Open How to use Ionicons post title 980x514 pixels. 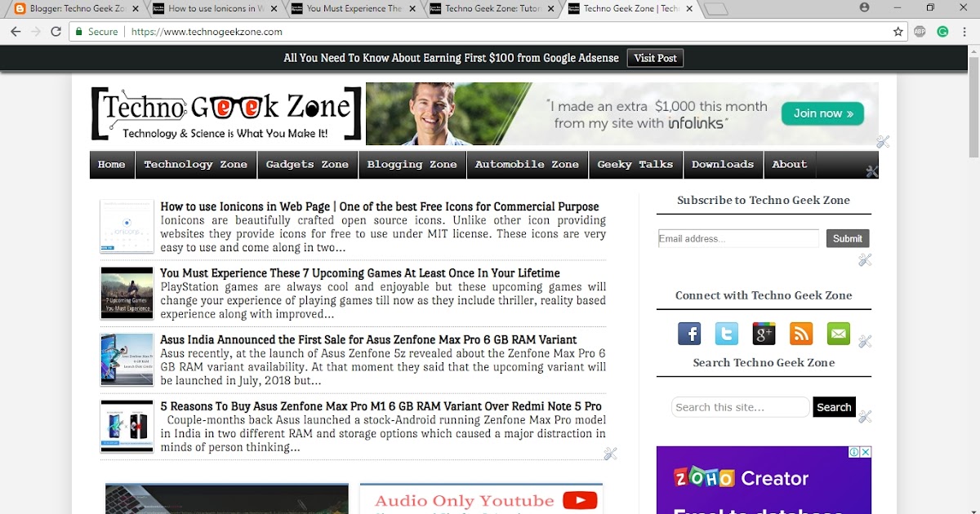point(380,207)
